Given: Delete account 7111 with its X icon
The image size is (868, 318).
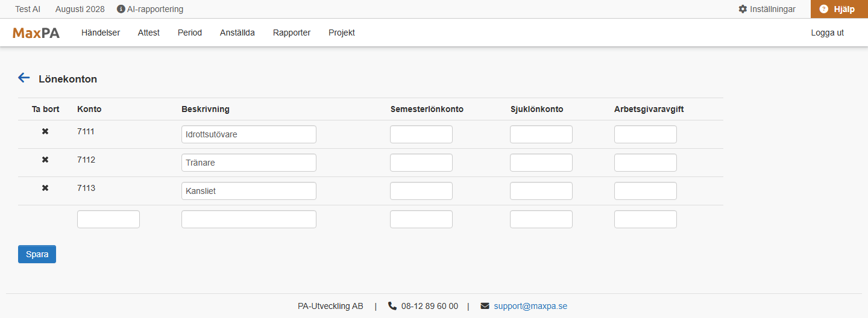Looking at the screenshot, I should coord(45,131).
